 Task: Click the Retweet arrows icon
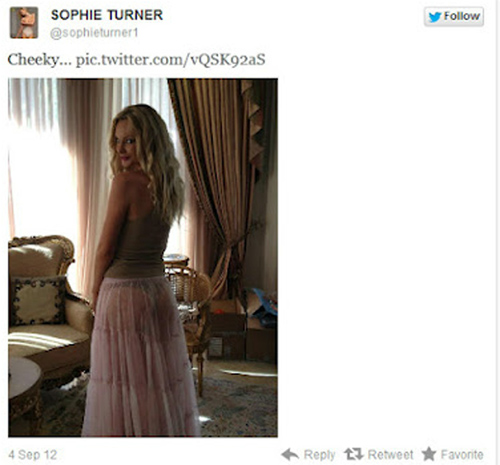pyautogui.click(x=354, y=454)
